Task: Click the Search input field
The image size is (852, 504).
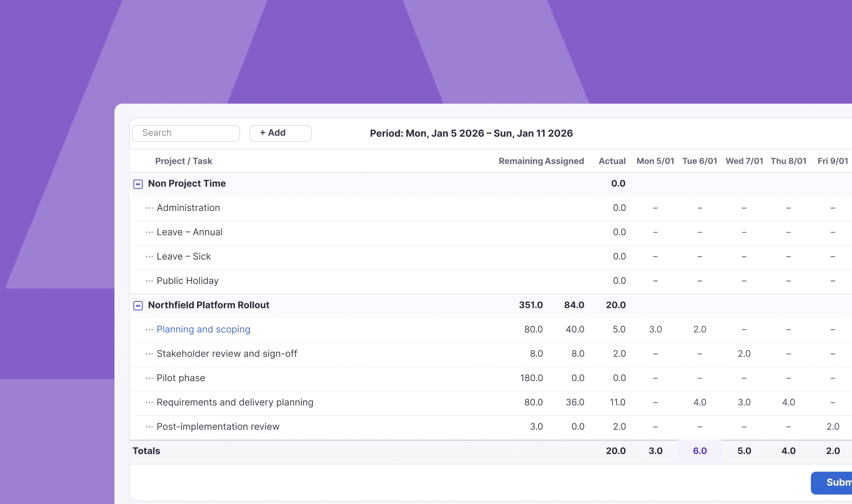Action: click(x=186, y=133)
